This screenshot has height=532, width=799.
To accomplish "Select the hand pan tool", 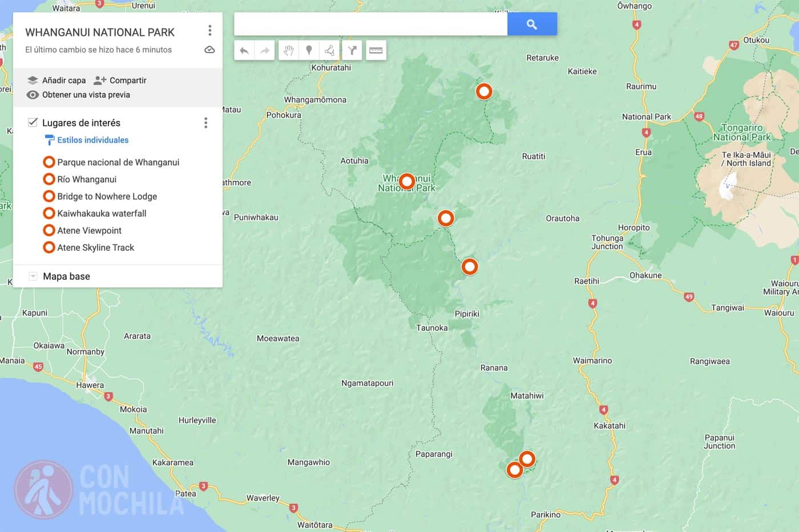I will [289, 51].
